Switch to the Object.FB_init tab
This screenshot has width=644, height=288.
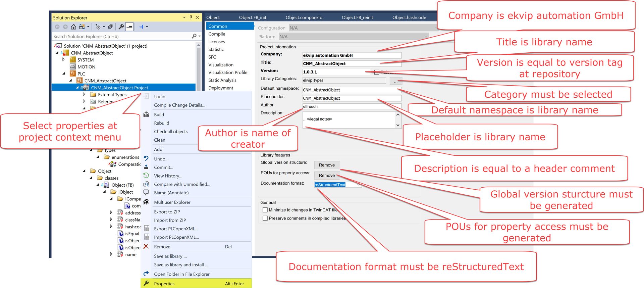click(253, 17)
